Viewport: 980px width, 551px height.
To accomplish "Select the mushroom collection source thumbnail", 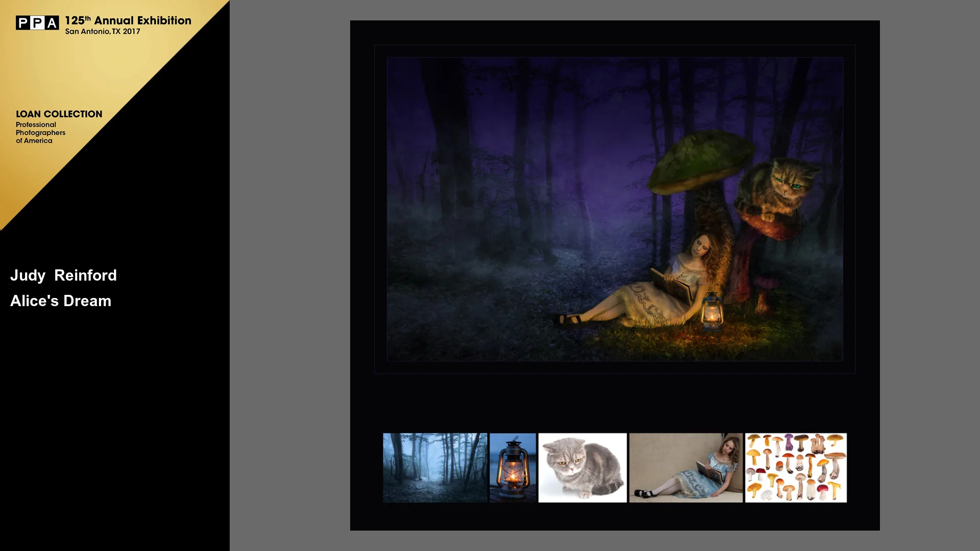I will pos(796,468).
